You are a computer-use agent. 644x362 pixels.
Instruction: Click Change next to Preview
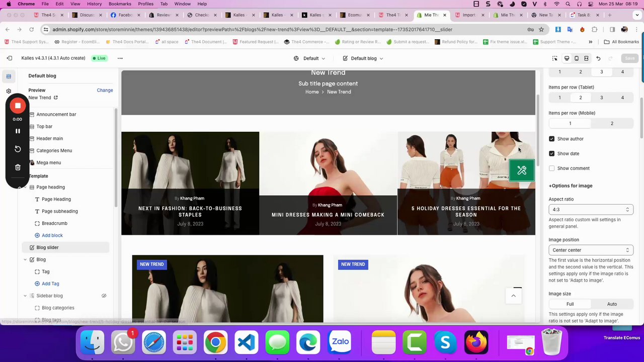(105, 90)
